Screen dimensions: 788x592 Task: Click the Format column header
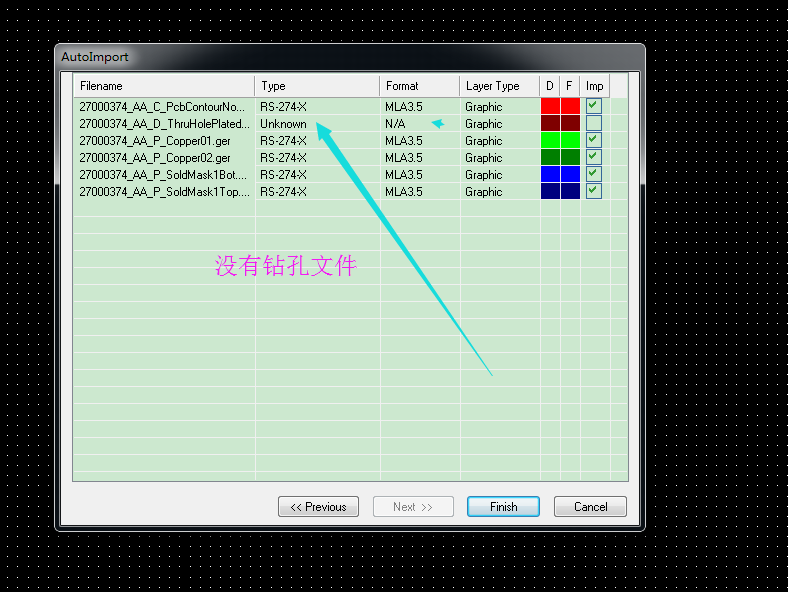coord(419,86)
